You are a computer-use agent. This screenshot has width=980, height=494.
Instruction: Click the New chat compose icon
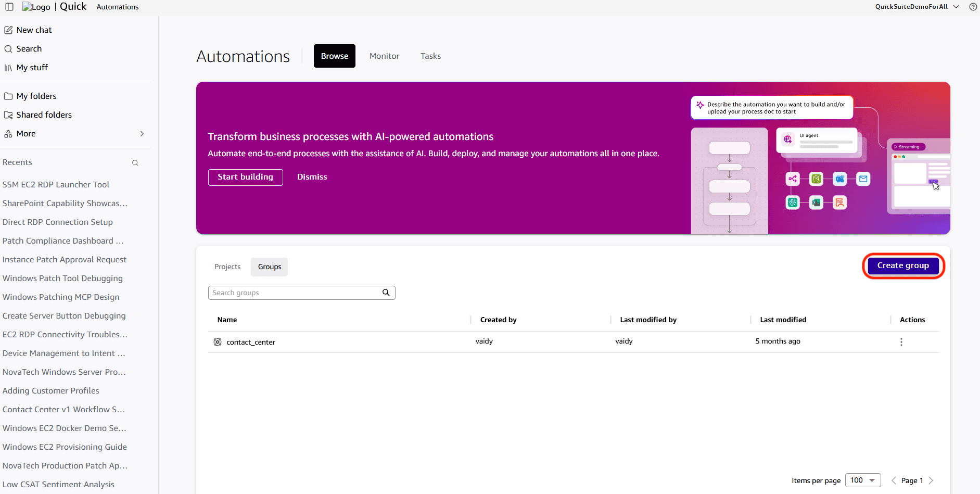click(x=8, y=30)
